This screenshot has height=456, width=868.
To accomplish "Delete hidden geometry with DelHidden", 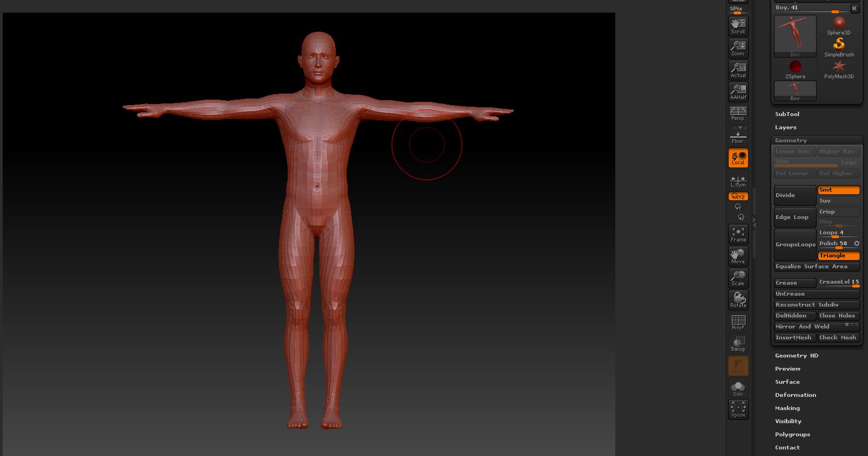I will tap(795, 316).
